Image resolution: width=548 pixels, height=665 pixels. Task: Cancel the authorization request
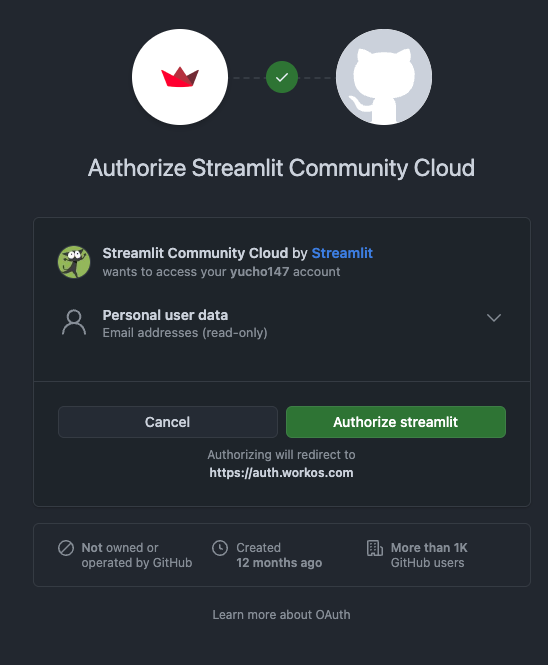(168, 422)
